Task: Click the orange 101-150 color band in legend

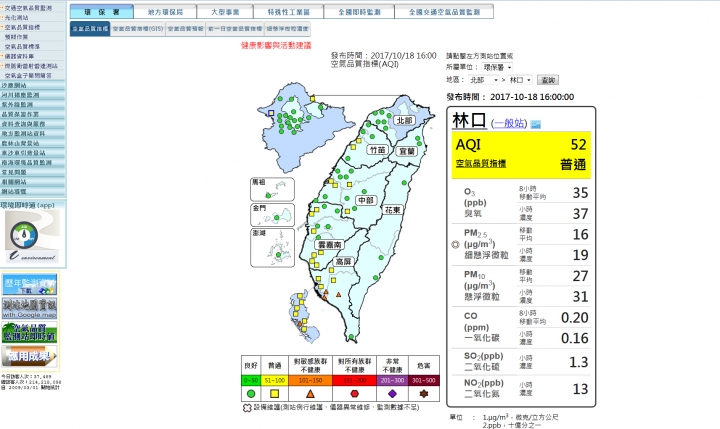Action: point(310,380)
